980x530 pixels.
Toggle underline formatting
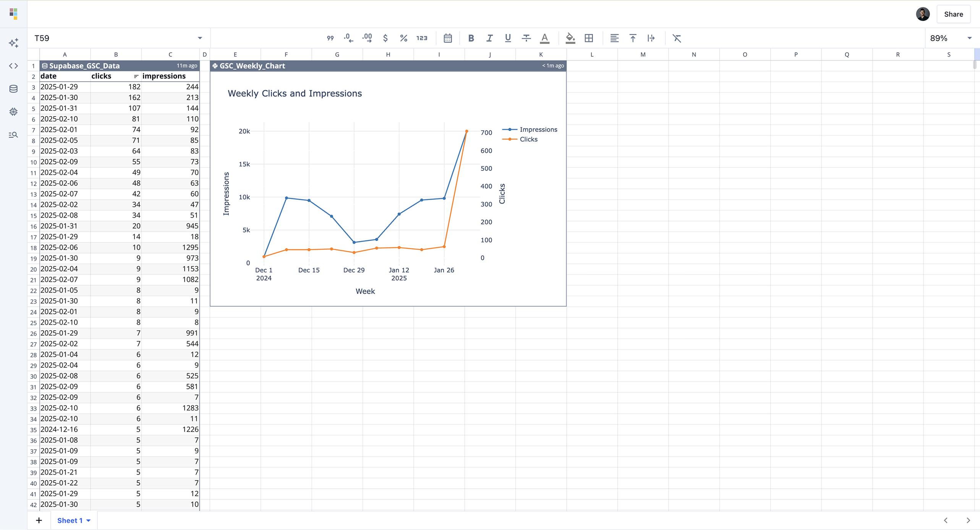pos(508,38)
